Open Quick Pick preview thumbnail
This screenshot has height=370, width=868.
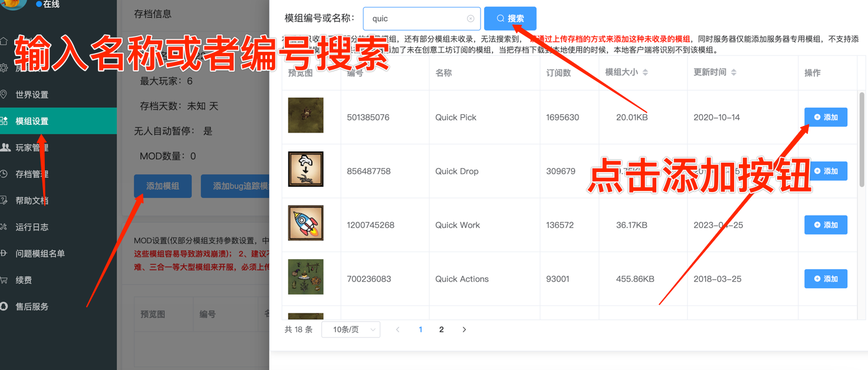(x=305, y=115)
